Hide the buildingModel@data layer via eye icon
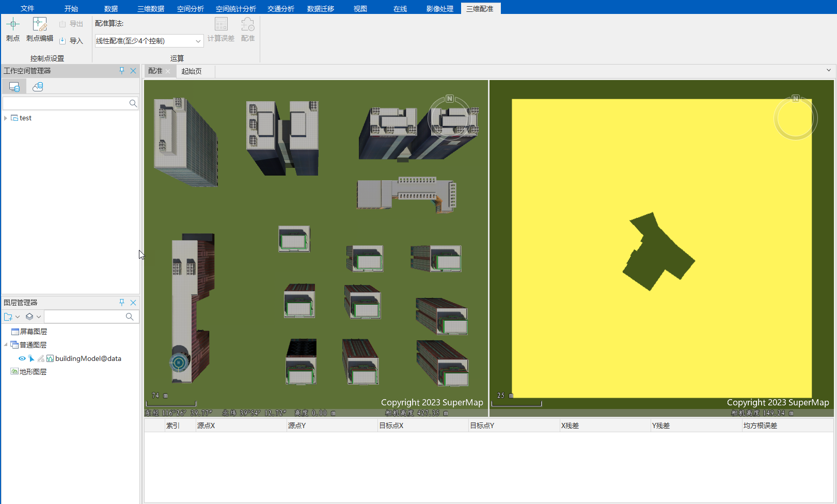The height and width of the screenshot is (504, 837). click(x=22, y=358)
